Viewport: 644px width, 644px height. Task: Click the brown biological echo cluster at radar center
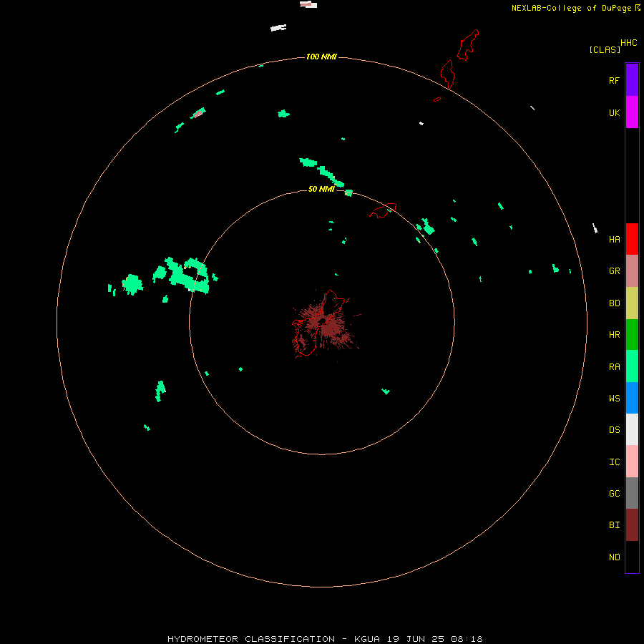pos(325,325)
